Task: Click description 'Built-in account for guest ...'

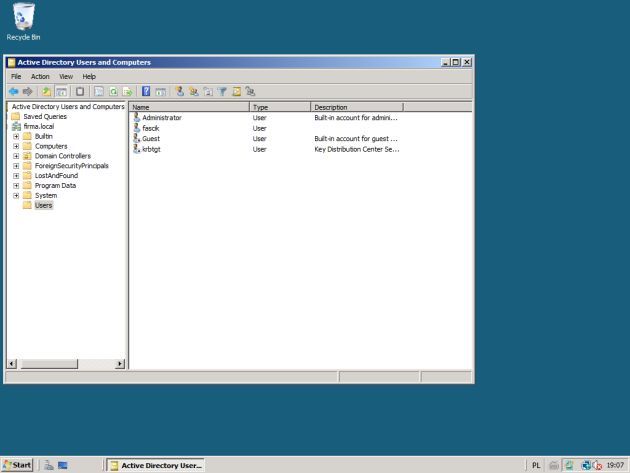Action: click(x=356, y=139)
